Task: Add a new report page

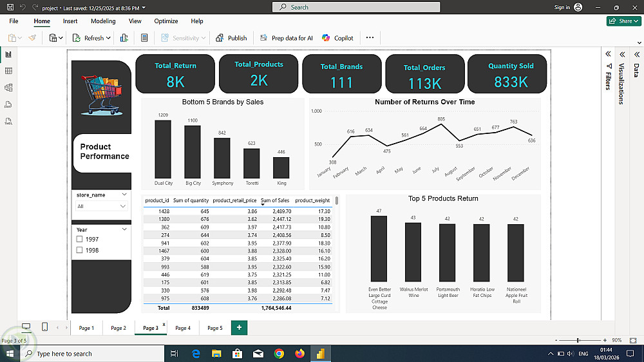Action: click(239, 327)
